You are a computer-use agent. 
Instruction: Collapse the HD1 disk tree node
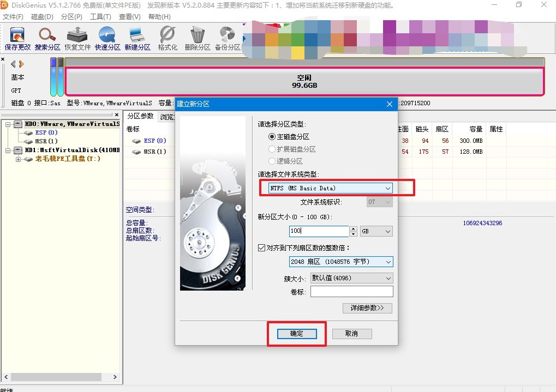(x=8, y=150)
